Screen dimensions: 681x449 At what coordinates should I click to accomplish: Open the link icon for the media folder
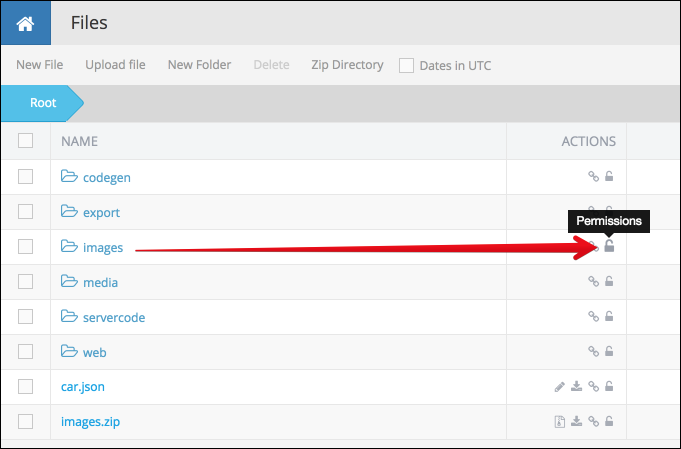tap(593, 281)
